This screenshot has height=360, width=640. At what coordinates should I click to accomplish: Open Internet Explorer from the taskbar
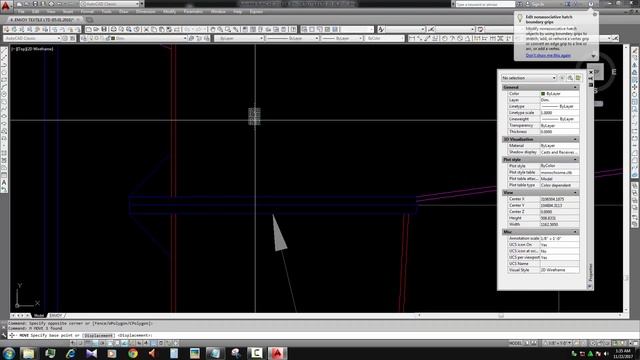(x=71, y=353)
